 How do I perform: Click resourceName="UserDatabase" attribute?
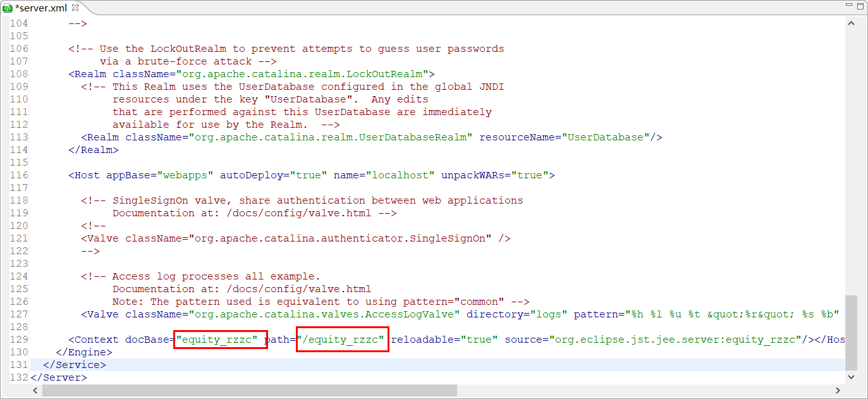pyautogui.click(x=565, y=137)
